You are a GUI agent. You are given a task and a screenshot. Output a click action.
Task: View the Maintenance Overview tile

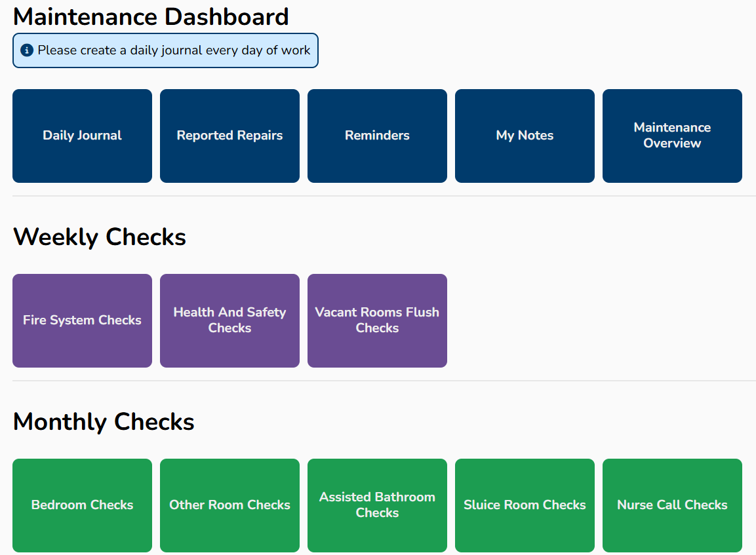[x=672, y=136]
